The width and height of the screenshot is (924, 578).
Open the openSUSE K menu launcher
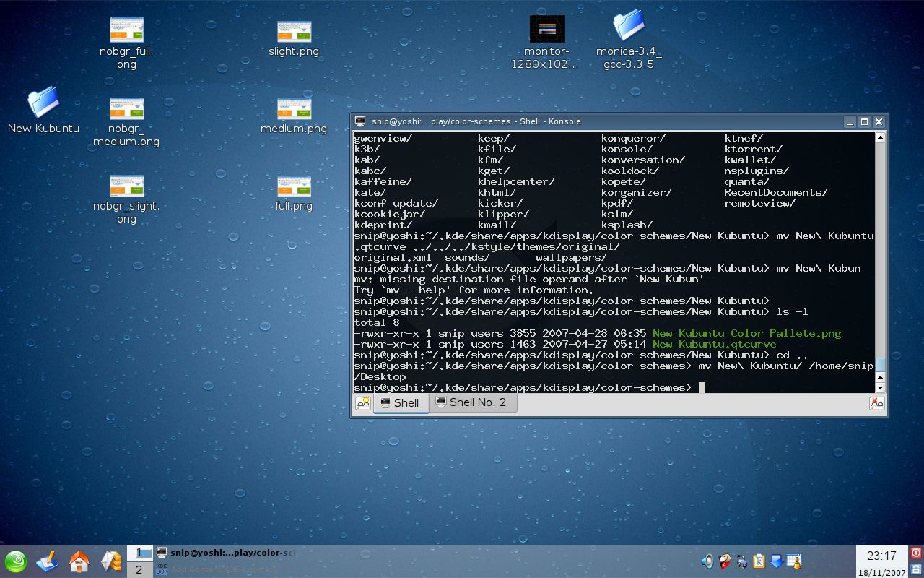[16, 561]
